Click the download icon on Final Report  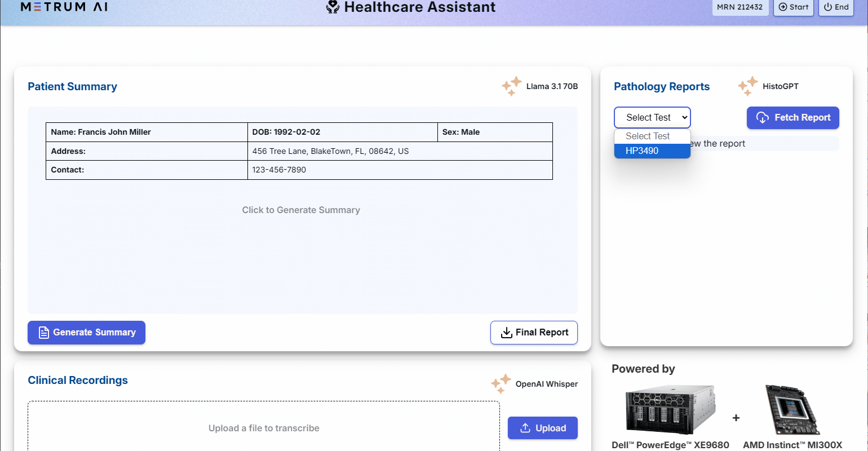[506, 333]
